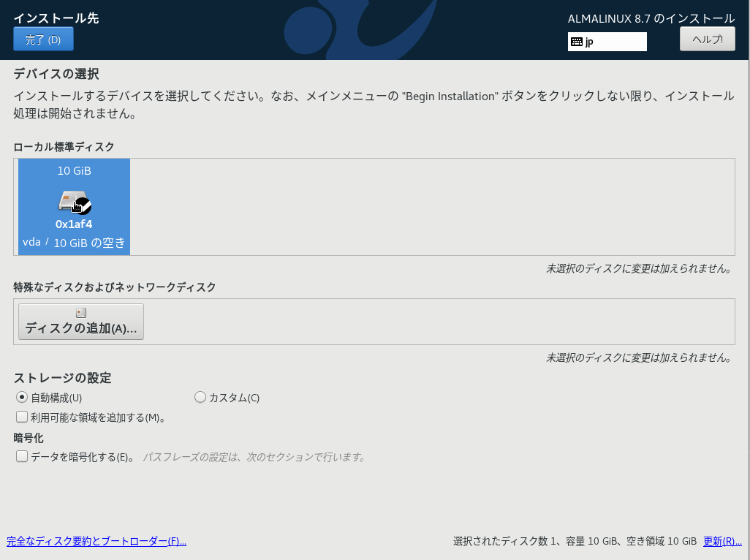This screenshot has width=750, height=560.
Task: Click ディスクの追加(A) to add a disk
Action: [80, 321]
